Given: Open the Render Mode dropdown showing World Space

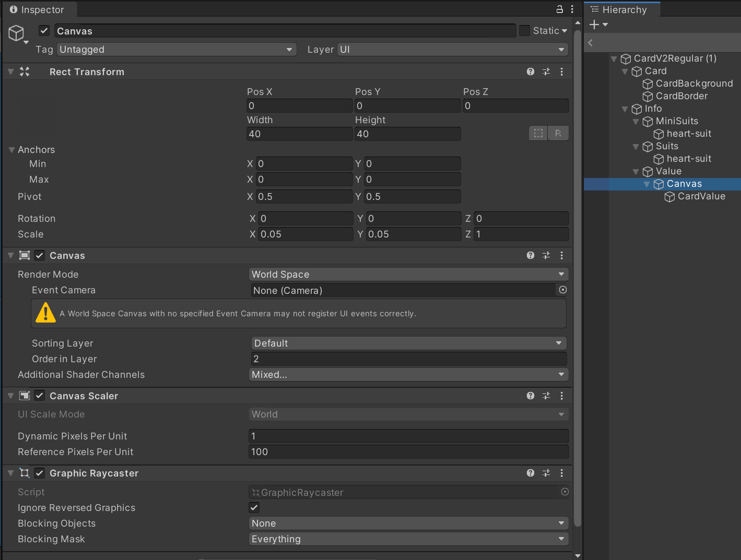Looking at the screenshot, I should pyautogui.click(x=408, y=274).
